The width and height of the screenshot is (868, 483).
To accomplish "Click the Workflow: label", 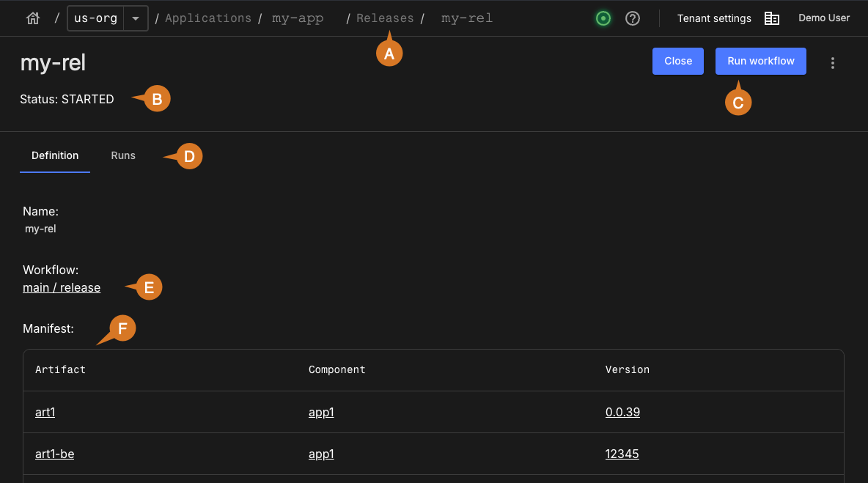I will click(x=51, y=270).
